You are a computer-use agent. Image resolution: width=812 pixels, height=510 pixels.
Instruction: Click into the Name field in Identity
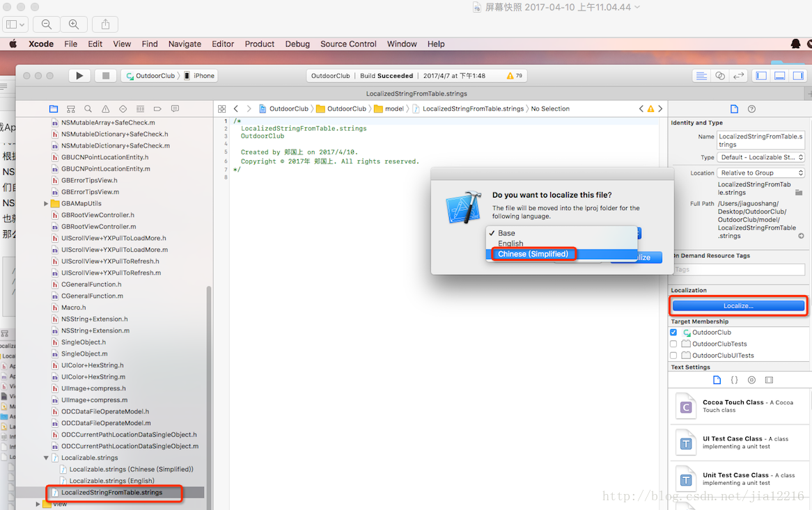click(760, 140)
